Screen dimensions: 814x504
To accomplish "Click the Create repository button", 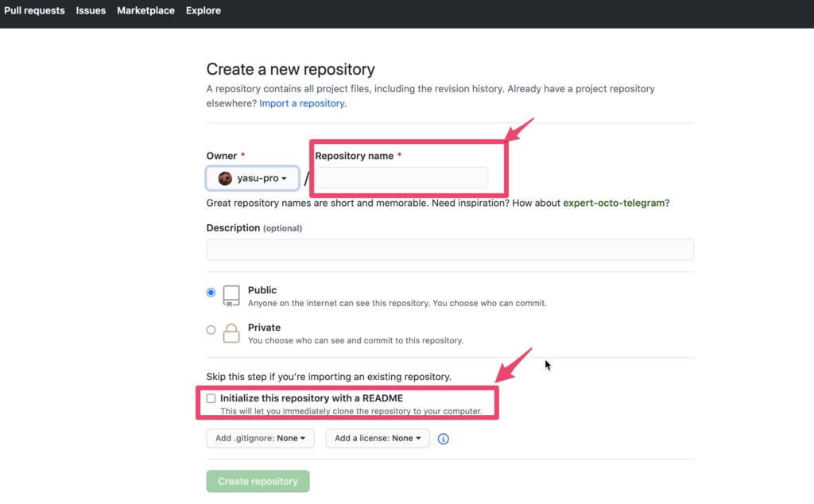I will tap(258, 481).
